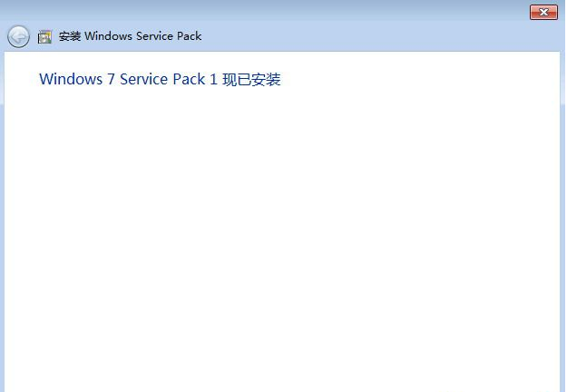This screenshot has width=567, height=392.
Task: Click the empty header row right of the window title
Action: pos(381,36)
